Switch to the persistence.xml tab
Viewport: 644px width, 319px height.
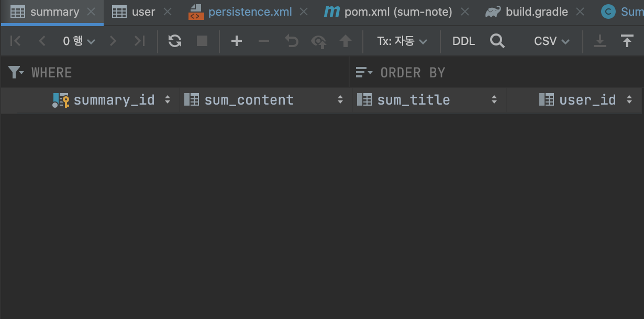[x=250, y=12]
